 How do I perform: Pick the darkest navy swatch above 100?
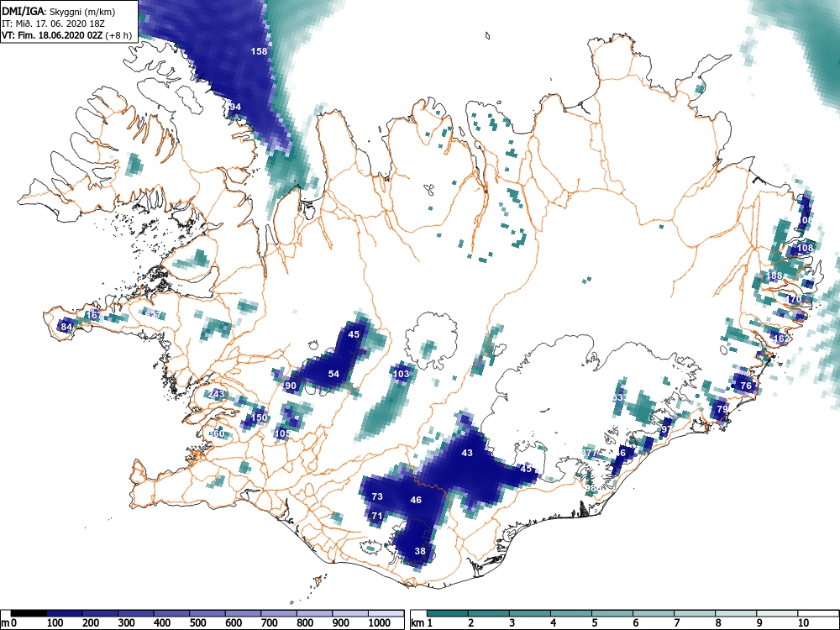point(65,613)
